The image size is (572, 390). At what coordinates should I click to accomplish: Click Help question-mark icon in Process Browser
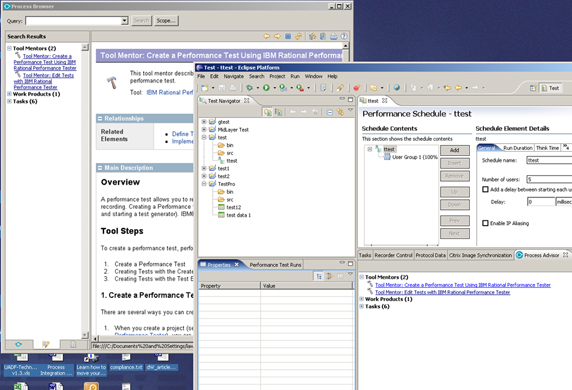344,36
